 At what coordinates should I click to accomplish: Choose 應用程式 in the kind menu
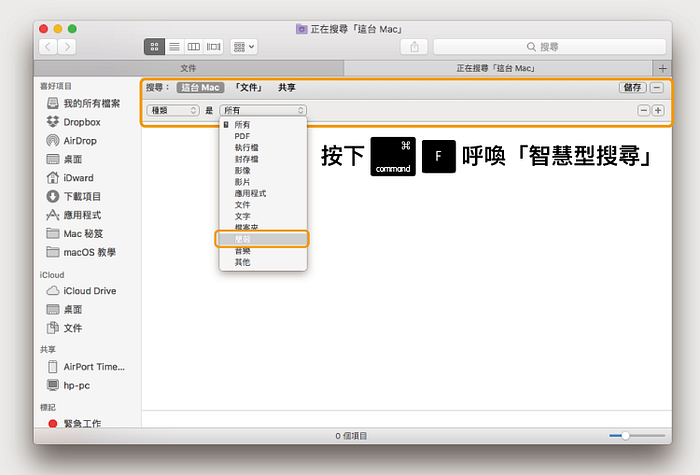tap(263, 193)
